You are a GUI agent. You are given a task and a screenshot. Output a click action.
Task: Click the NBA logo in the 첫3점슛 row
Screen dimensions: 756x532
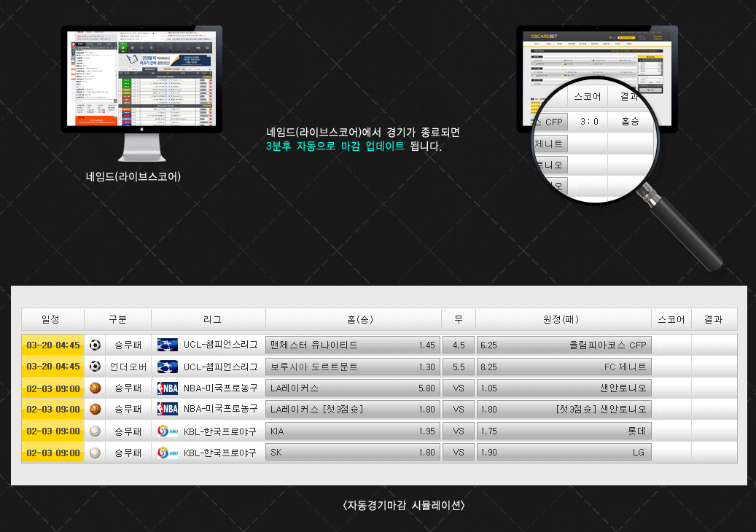point(167,409)
